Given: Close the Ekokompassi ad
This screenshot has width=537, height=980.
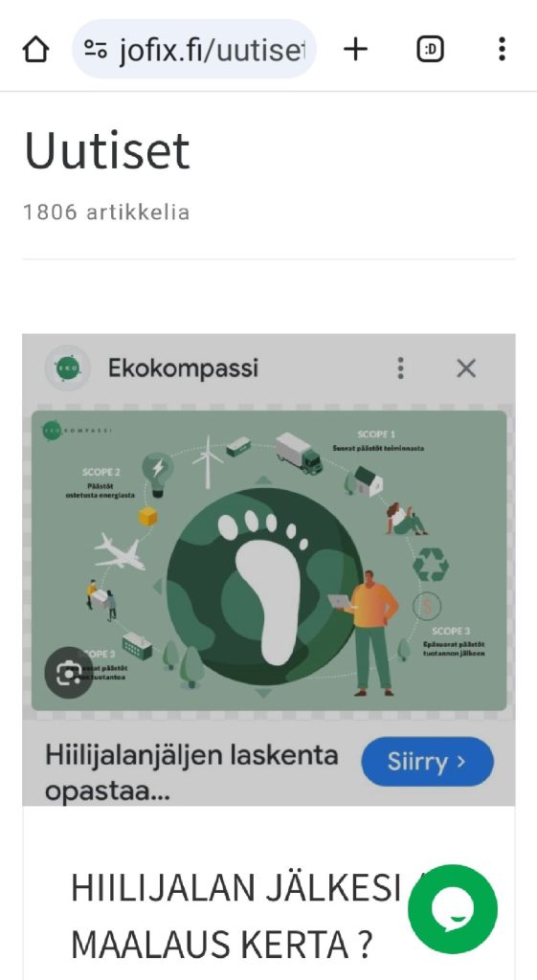Looking at the screenshot, I should pyautogui.click(x=466, y=368).
